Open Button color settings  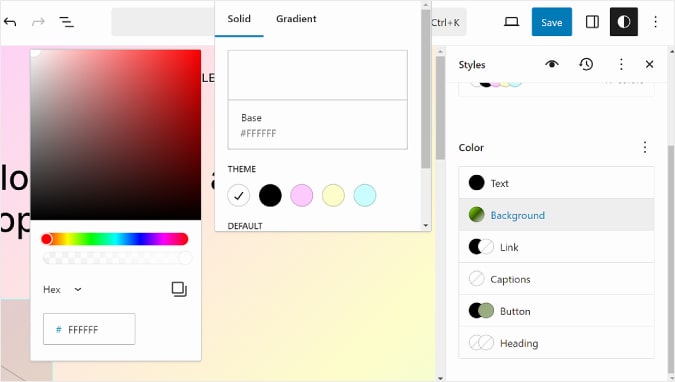click(557, 311)
